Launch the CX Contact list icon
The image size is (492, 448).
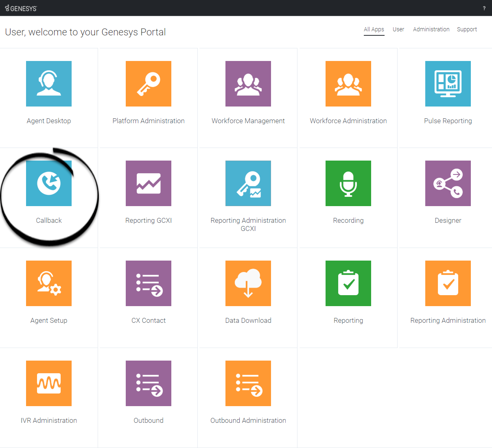tap(149, 283)
